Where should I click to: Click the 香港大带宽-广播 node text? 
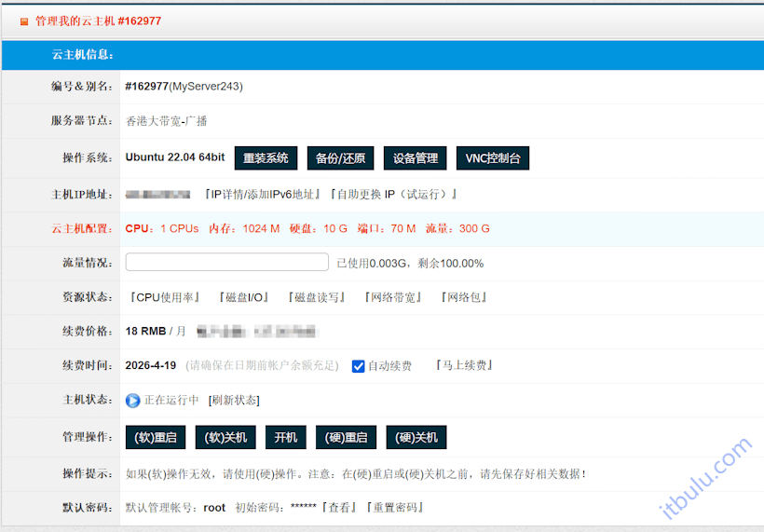[x=166, y=121]
